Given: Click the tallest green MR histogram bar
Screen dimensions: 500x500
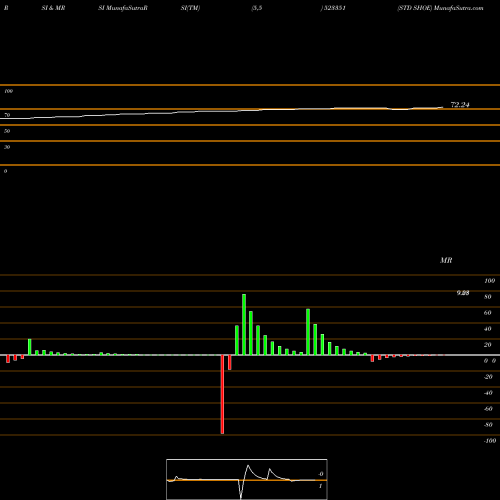Looking at the screenshot, I should (244, 324).
